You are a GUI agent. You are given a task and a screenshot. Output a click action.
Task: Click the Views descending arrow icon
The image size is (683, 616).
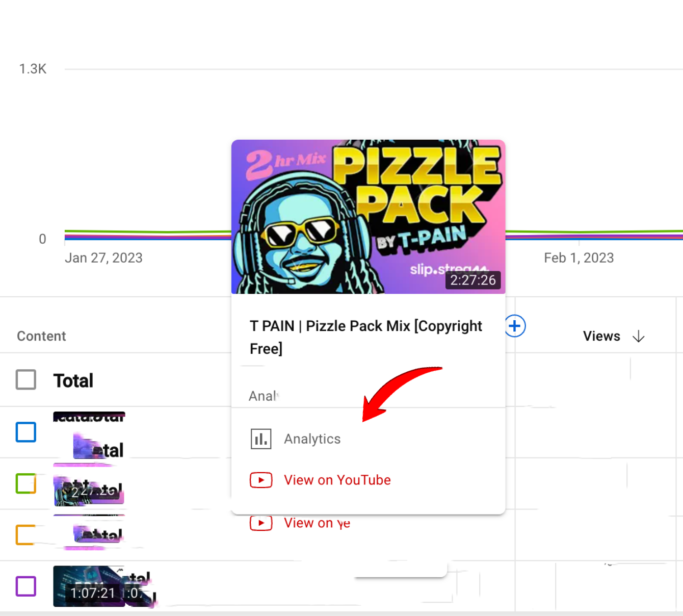(638, 337)
